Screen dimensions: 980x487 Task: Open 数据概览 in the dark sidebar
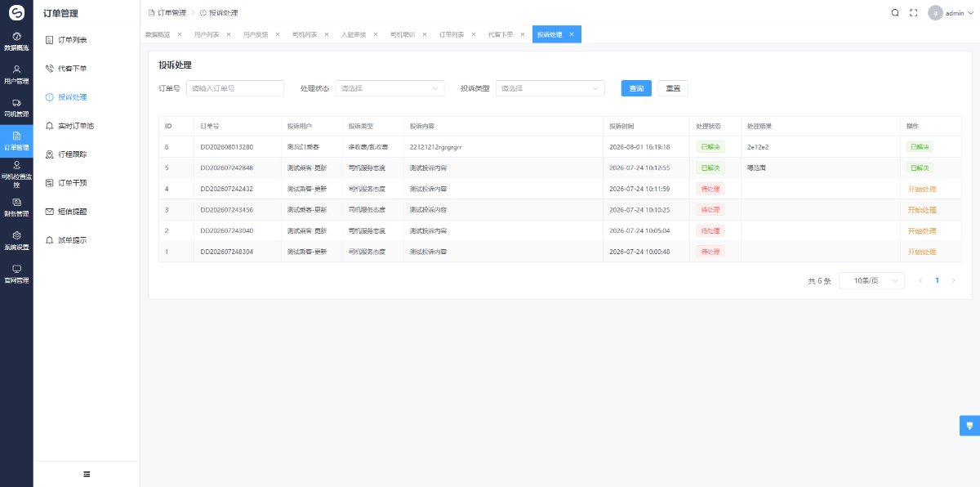[16, 42]
